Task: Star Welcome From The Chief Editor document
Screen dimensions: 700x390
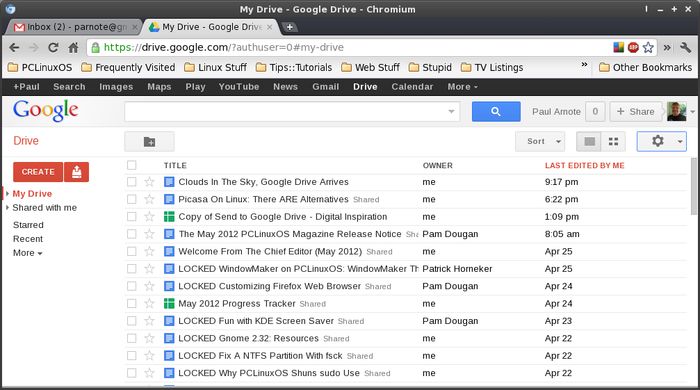Action: point(149,252)
